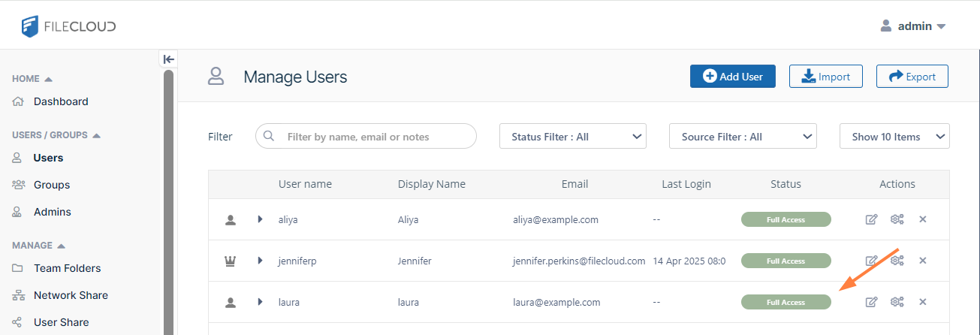
Task: Go to Dashboard in sidebar
Action: pos(61,101)
